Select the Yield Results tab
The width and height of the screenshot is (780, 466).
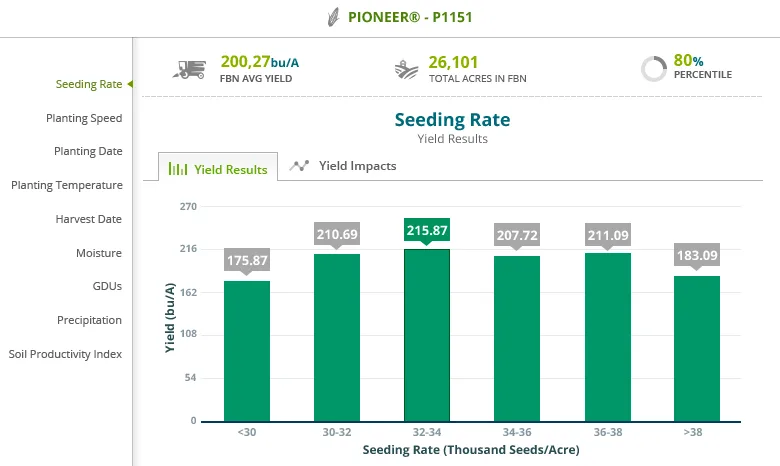point(218,167)
